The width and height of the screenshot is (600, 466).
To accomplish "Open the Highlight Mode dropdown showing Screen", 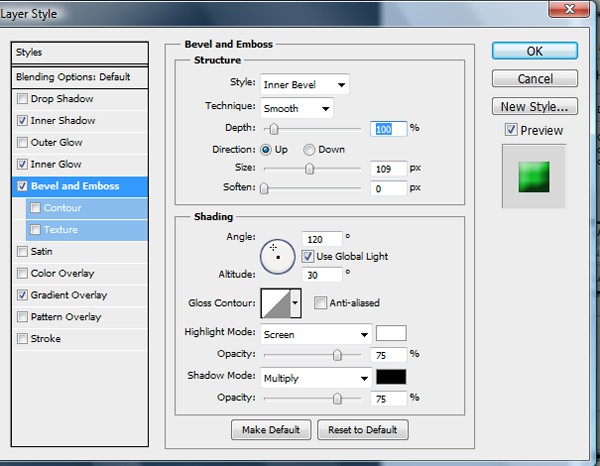I will click(316, 334).
